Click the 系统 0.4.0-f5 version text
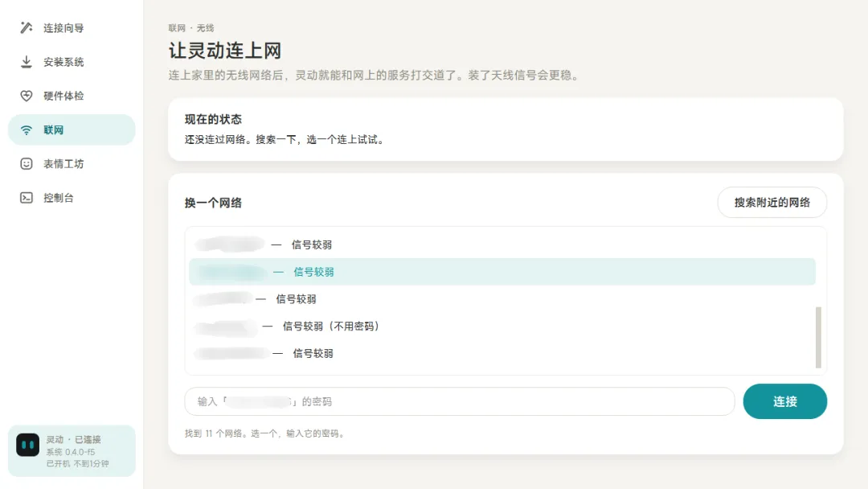 [70, 452]
